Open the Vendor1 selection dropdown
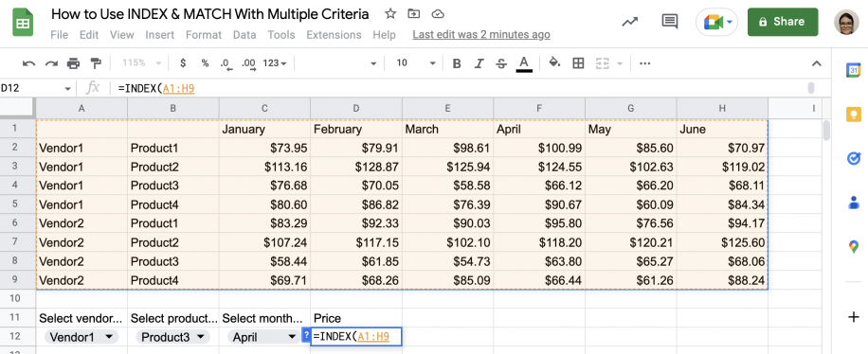Image resolution: width=868 pixels, height=354 pixels. (x=81, y=337)
